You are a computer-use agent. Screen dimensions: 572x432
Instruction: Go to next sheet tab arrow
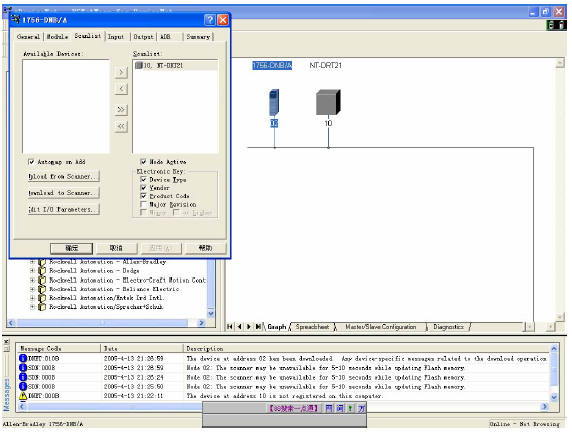click(249, 327)
